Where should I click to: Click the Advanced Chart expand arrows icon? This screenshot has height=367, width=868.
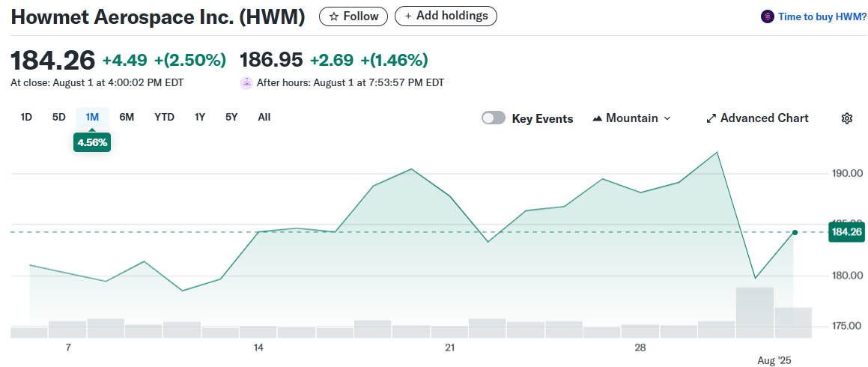(711, 118)
